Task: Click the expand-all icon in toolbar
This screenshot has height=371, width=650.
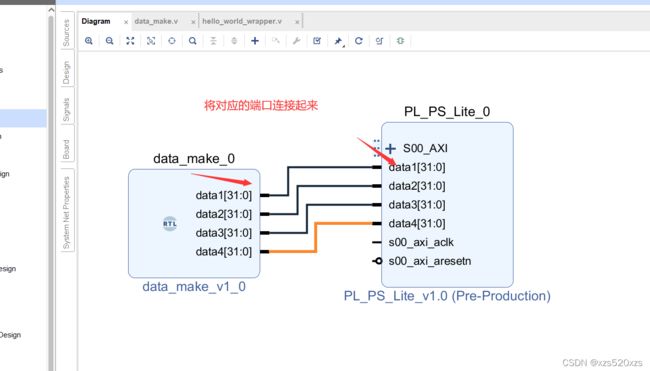Action: coord(234,41)
